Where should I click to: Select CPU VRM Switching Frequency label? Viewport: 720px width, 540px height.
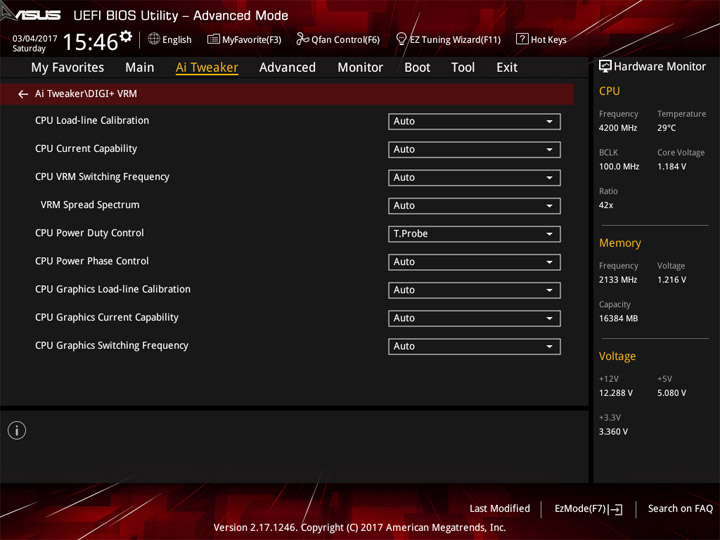pyautogui.click(x=102, y=177)
